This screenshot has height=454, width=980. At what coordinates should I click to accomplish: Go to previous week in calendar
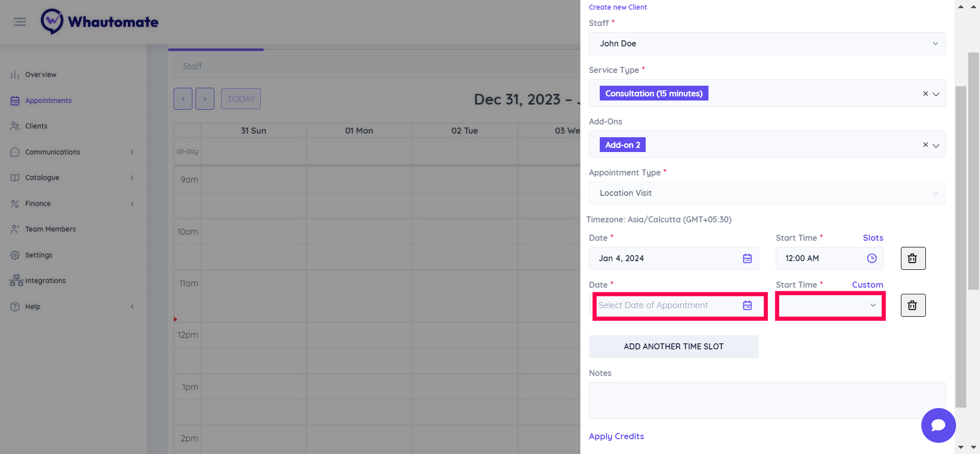[x=183, y=99]
